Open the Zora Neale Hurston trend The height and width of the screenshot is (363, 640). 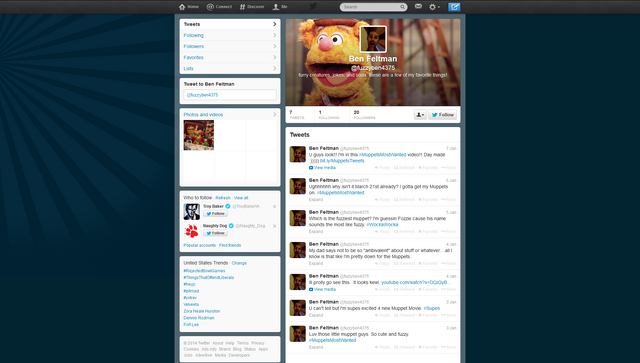pyautogui.click(x=202, y=311)
